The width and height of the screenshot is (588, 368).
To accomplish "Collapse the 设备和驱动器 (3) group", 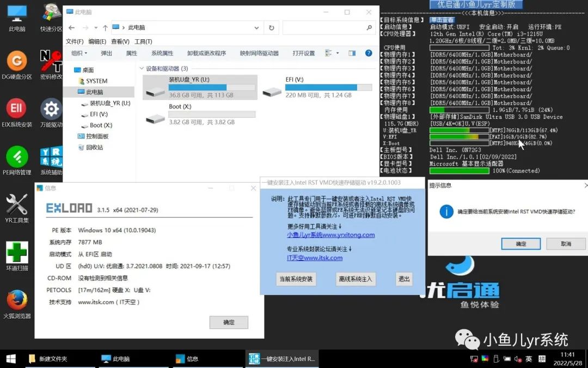I will coord(142,69).
